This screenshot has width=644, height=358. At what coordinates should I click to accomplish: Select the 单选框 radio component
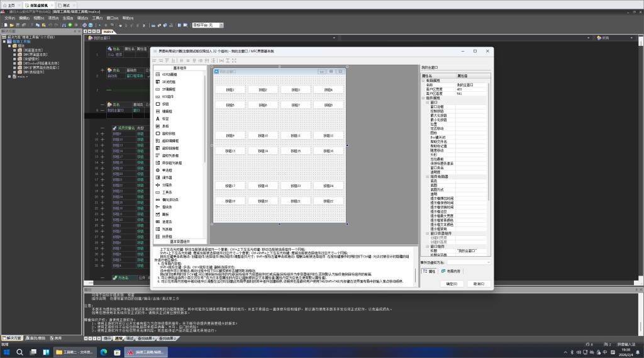[x=167, y=170]
